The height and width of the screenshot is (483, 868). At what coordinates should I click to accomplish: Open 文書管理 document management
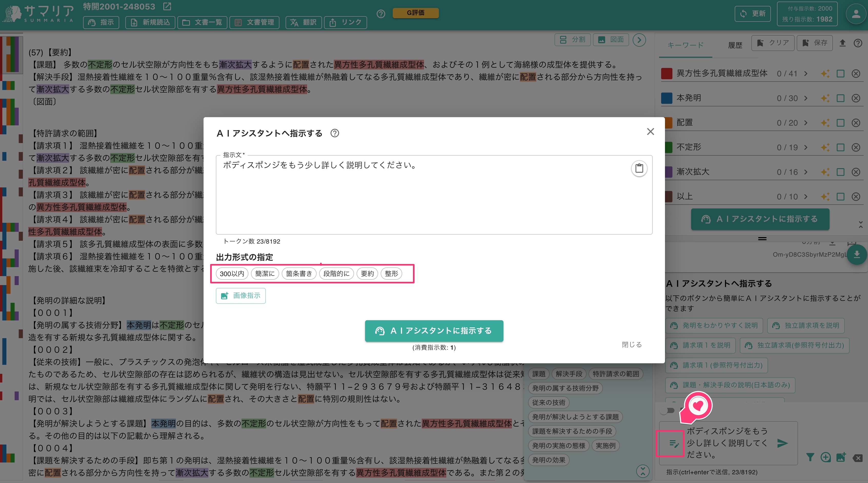254,22
